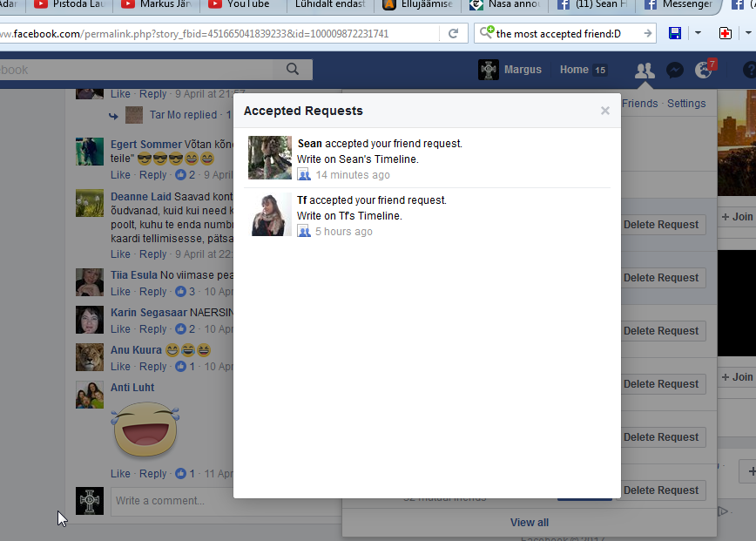Click like count icon on Tiia Esula's comment

coord(181,292)
